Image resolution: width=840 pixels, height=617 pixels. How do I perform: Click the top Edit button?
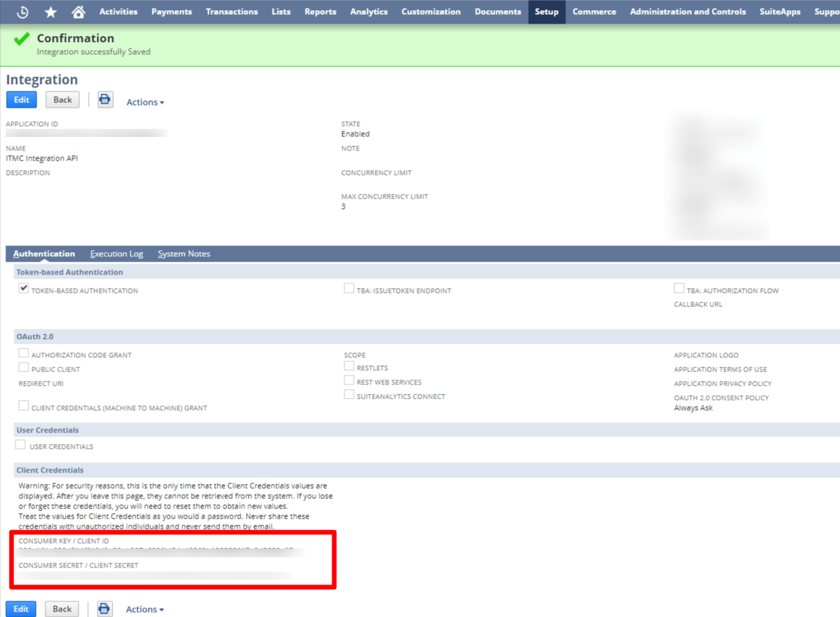tap(22, 100)
